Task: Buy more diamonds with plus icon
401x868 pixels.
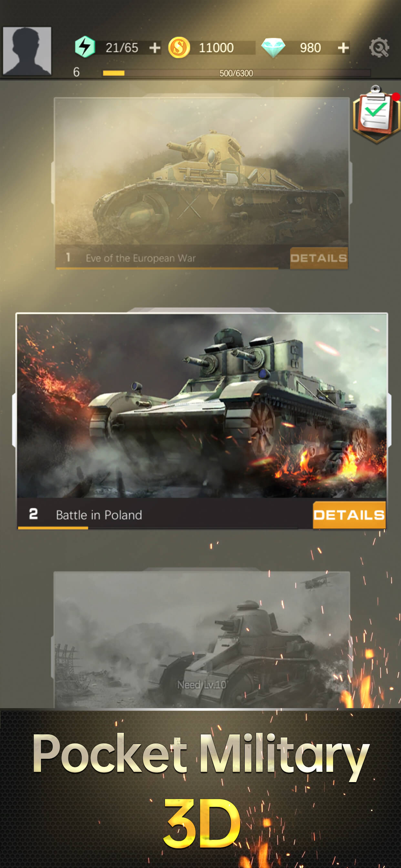Action: click(x=343, y=48)
